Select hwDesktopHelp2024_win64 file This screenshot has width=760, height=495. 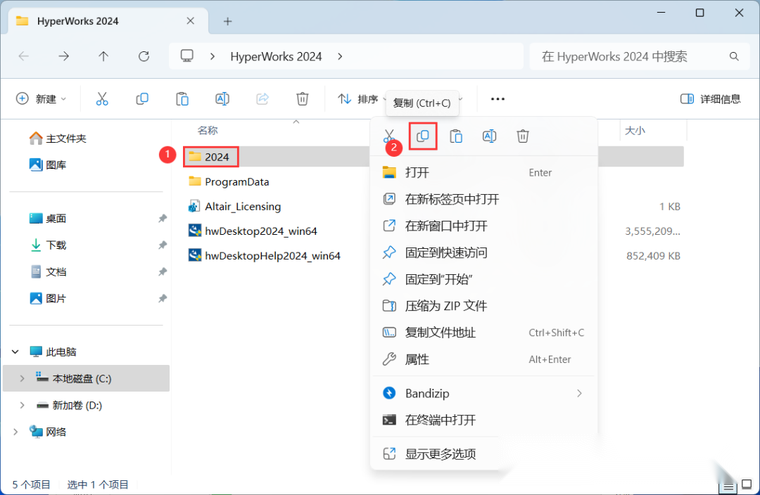pos(264,255)
